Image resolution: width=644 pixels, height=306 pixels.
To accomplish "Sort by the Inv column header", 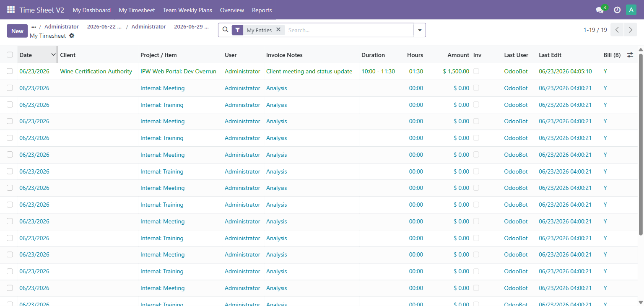I will click(478, 55).
